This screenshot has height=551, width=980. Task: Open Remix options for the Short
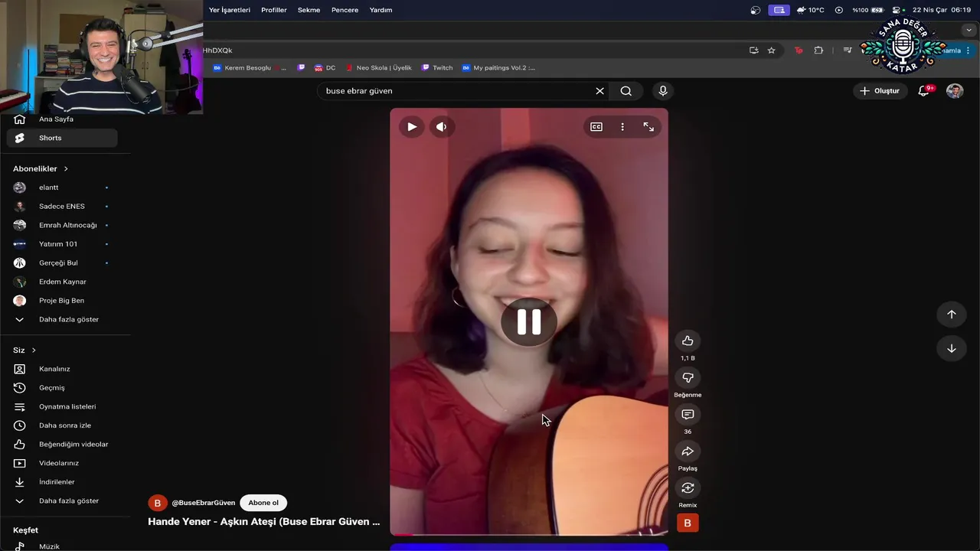click(x=688, y=487)
